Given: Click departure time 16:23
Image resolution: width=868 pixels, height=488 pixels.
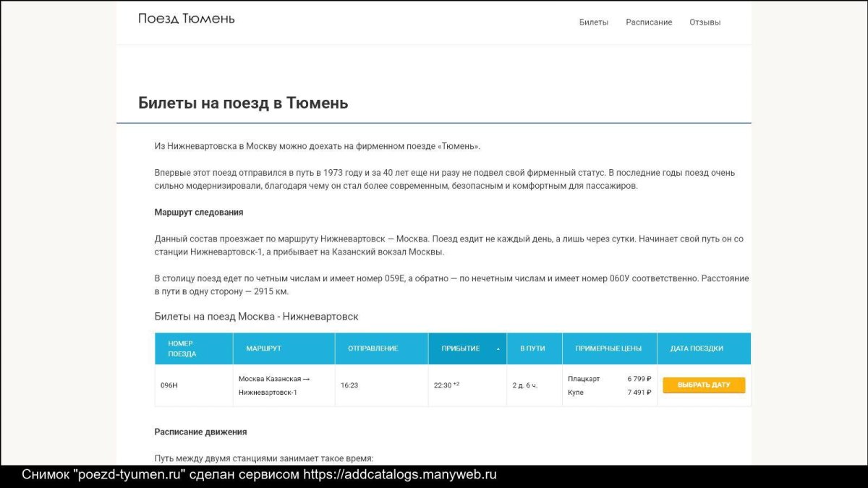Looking at the screenshot, I should 349,385.
